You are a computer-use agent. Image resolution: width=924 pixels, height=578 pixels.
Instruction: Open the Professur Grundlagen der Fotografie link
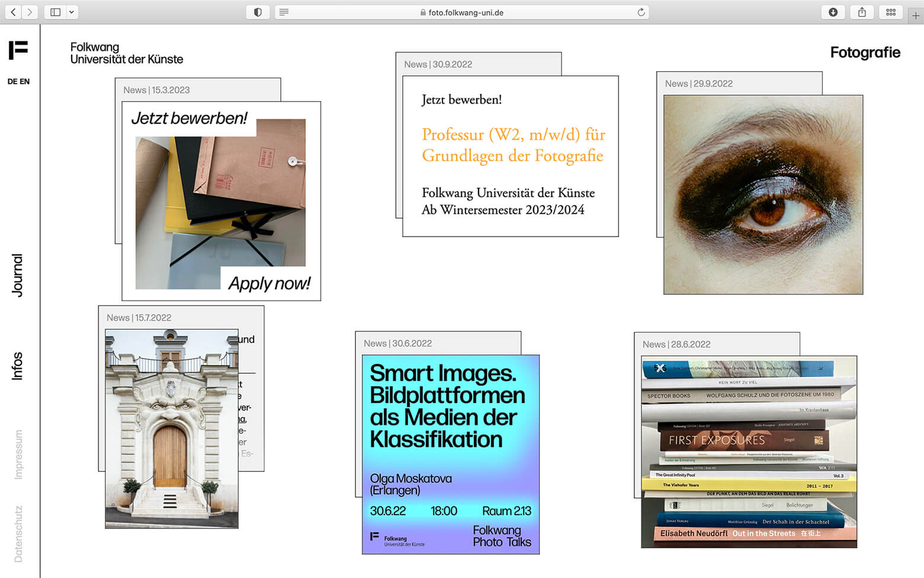tap(513, 145)
